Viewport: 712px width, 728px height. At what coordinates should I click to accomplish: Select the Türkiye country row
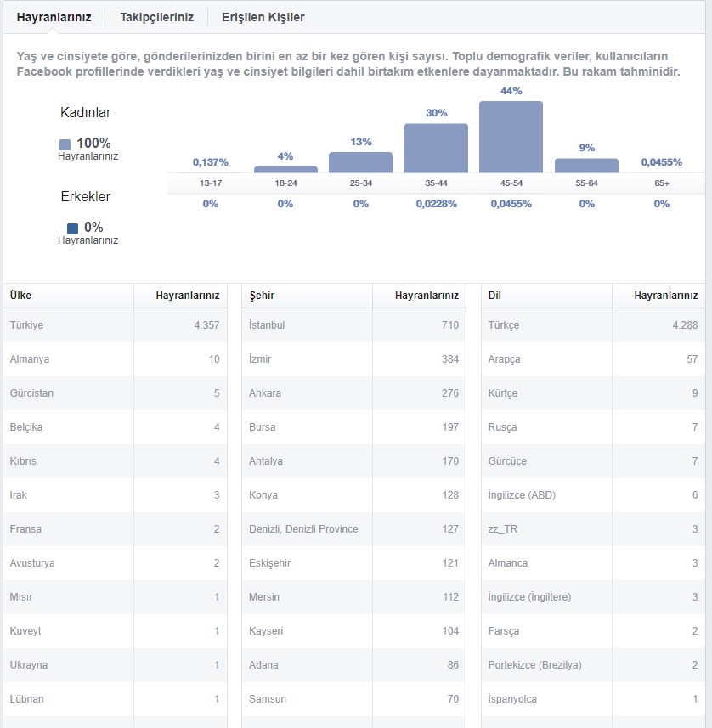pyautogui.click(x=116, y=325)
